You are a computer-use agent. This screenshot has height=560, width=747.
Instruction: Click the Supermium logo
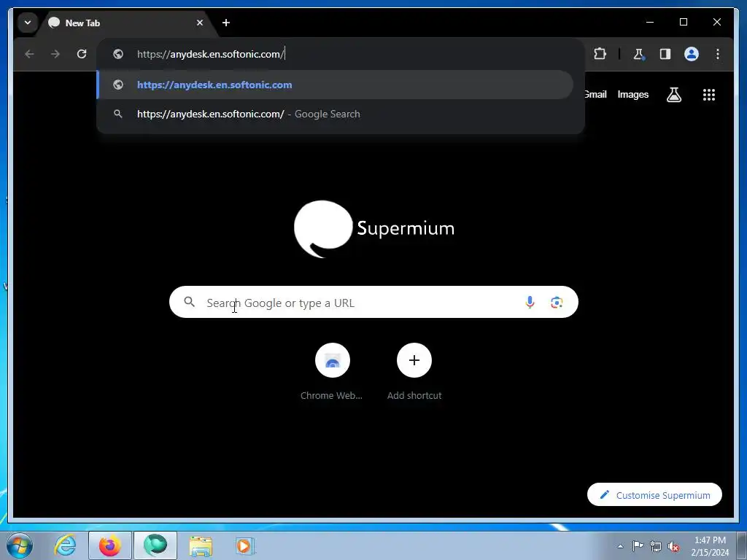(x=374, y=228)
